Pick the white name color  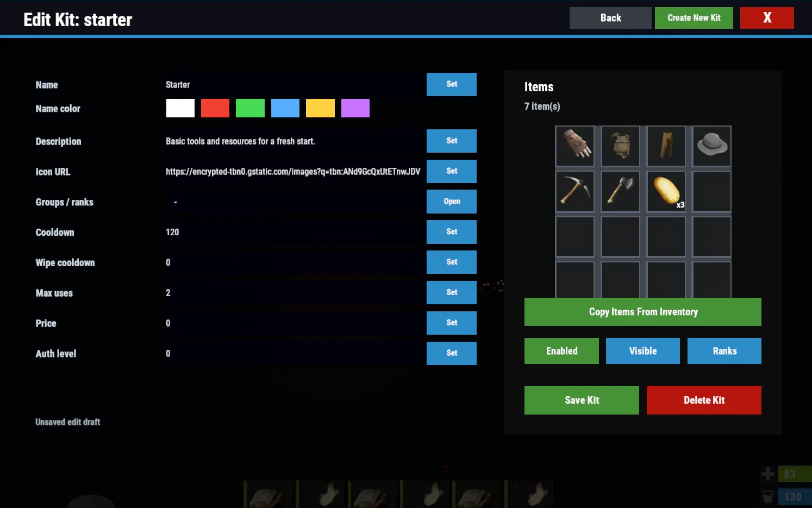(180, 108)
